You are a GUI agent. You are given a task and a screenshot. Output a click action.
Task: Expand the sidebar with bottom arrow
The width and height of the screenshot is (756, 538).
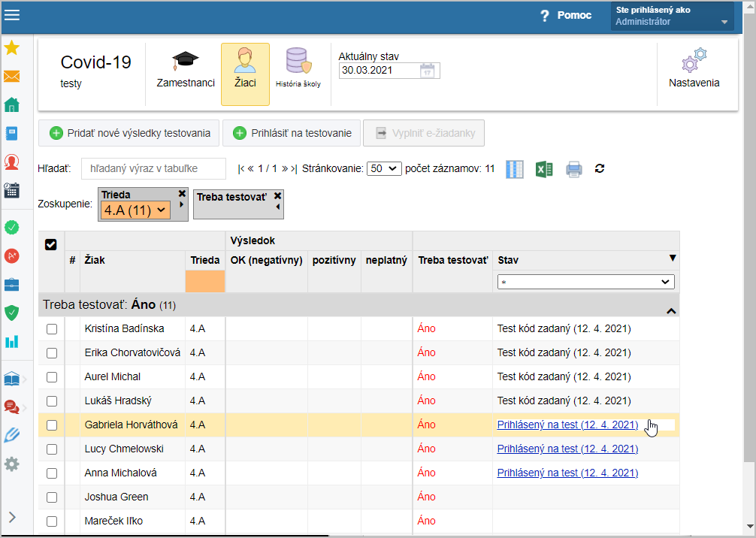point(13,517)
